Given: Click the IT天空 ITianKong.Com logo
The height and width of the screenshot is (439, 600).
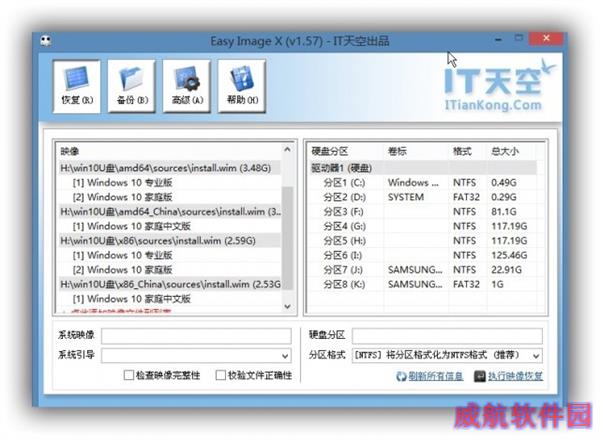Looking at the screenshot, I should pos(499,86).
